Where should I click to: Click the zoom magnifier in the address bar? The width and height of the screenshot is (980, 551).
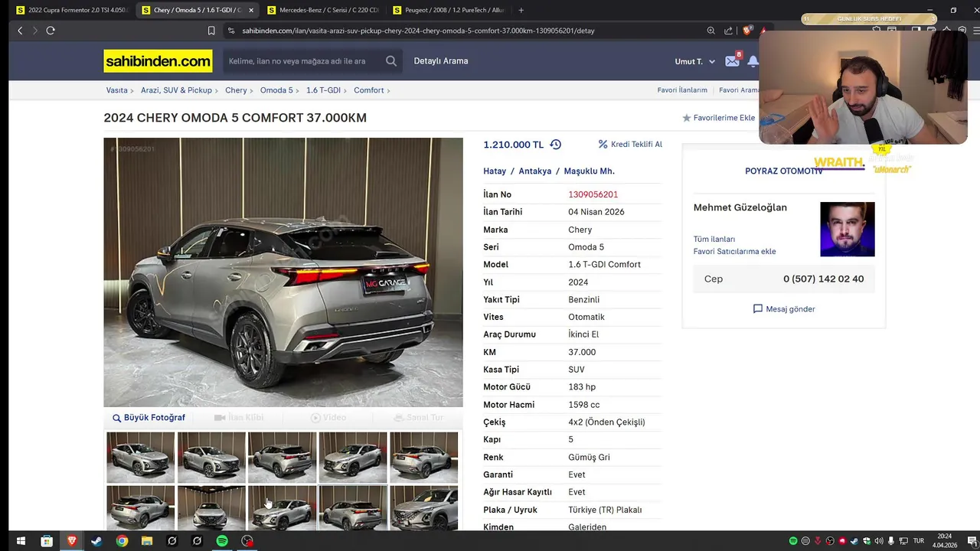(711, 31)
